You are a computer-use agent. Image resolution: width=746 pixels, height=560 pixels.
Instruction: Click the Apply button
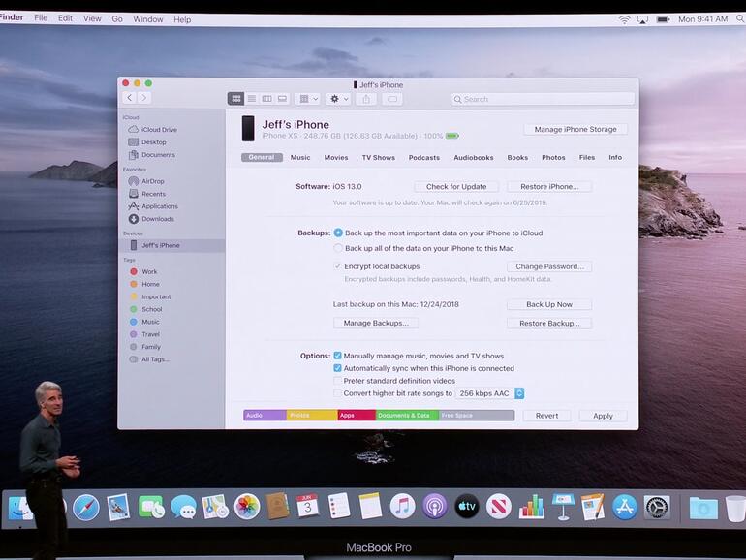click(x=603, y=416)
